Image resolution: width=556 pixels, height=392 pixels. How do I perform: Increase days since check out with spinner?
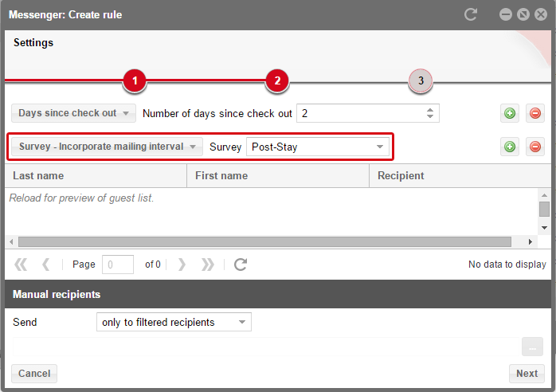tap(430, 110)
